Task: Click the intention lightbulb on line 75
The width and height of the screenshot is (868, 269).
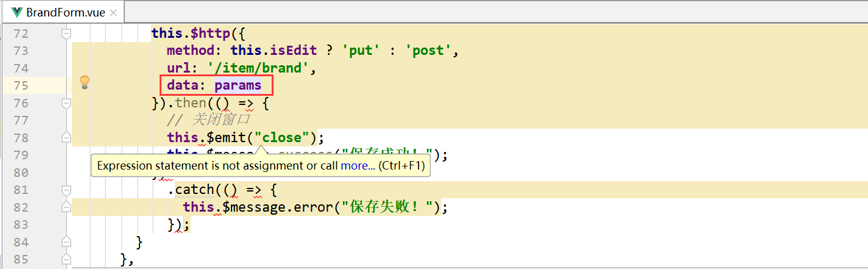Action: click(85, 82)
